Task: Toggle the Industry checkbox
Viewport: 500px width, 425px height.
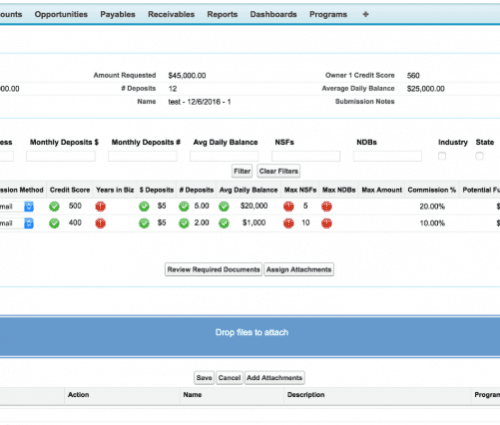Action: click(x=442, y=156)
